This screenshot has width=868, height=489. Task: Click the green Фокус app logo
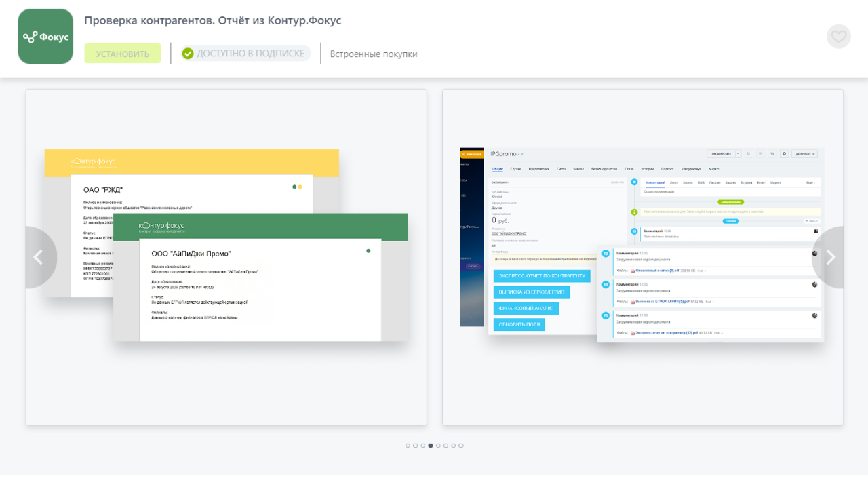(45, 37)
